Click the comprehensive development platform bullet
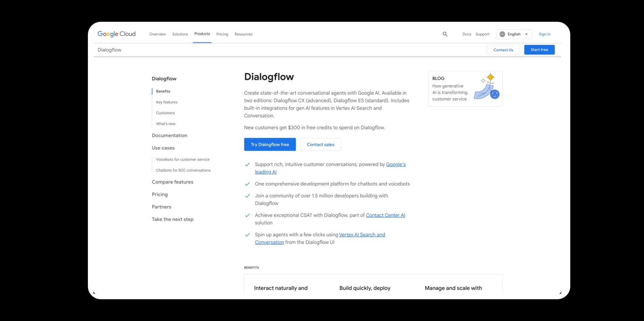The height and width of the screenshot is (321, 644). [332, 184]
